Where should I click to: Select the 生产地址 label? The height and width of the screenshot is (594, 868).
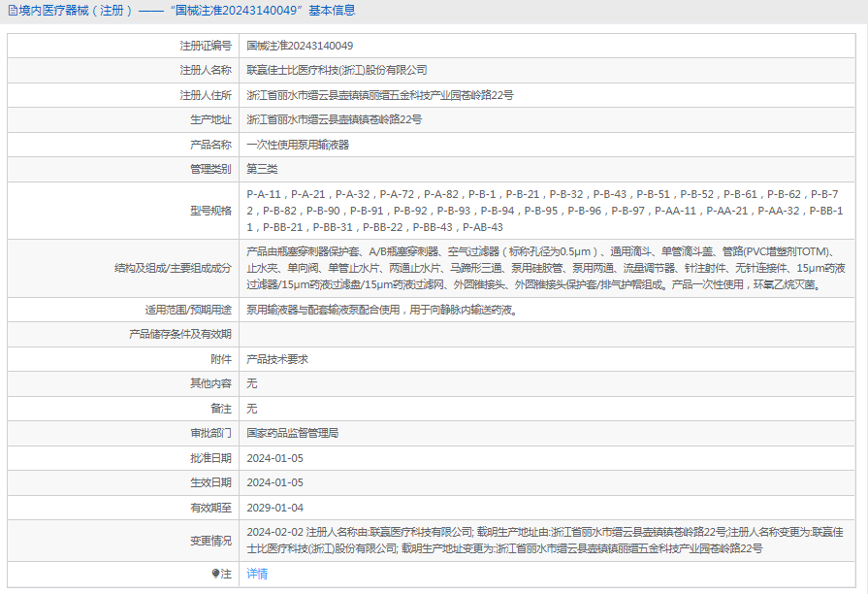click(x=210, y=119)
